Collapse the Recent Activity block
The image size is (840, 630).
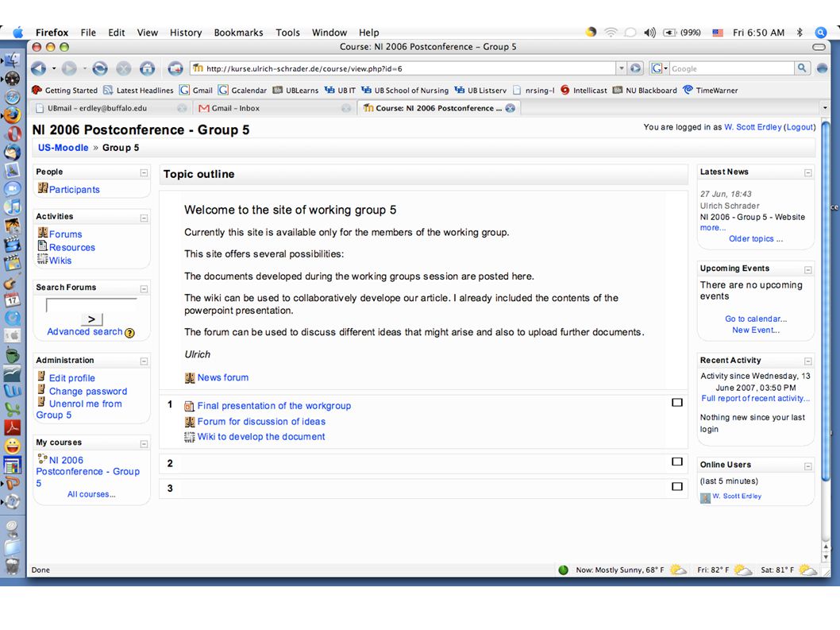click(x=808, y=361)
